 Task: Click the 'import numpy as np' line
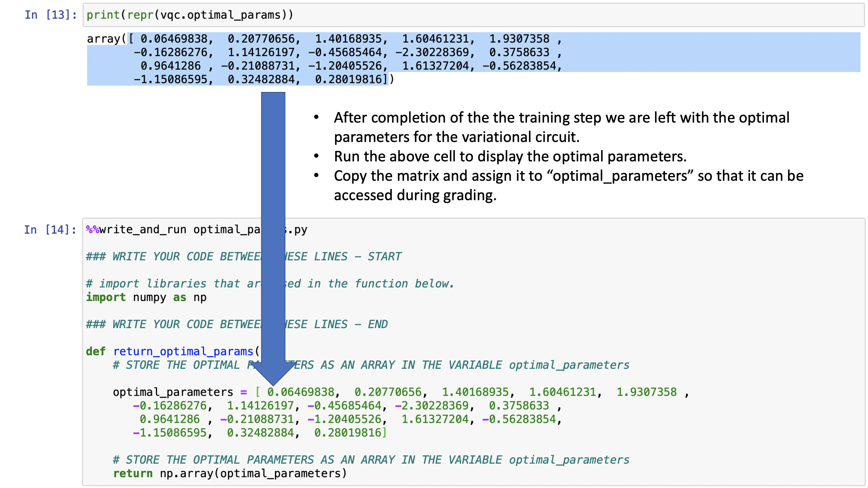tap(146, 298)
